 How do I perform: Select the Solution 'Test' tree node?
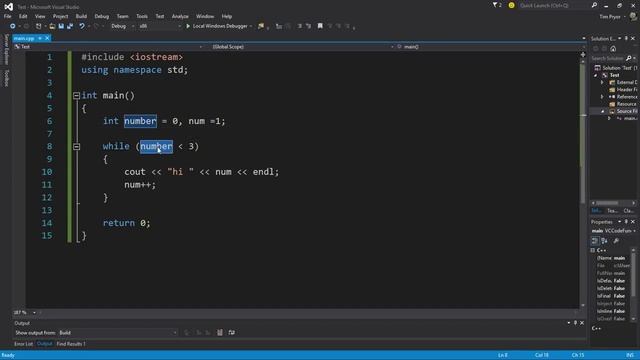coord(616,68)
